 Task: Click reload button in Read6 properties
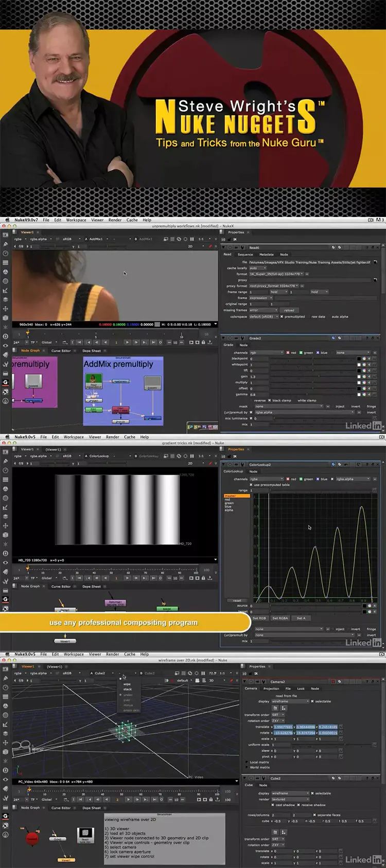pos(289,310)
